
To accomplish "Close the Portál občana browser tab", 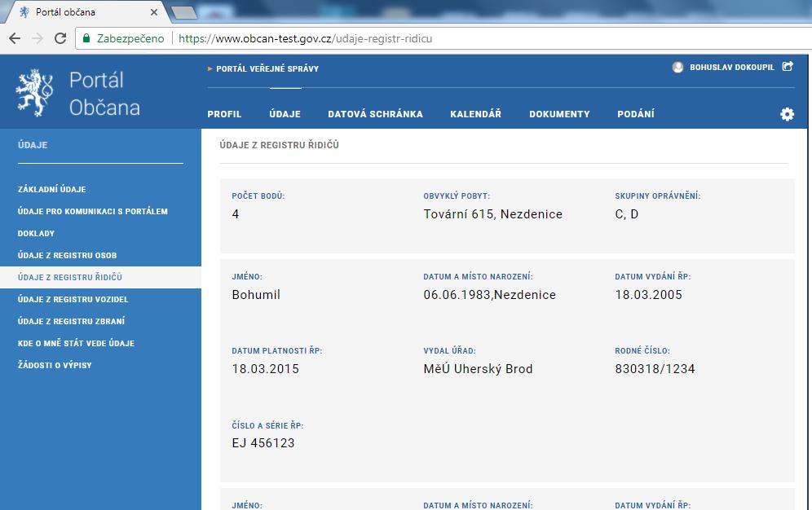I will [154, 12].
